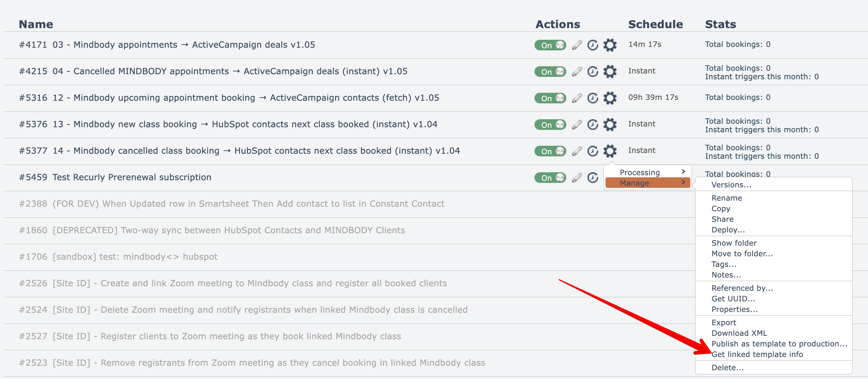Click the pencil icon for solution #5459
This screenshot has width=868, height=379.
[577, 178]
